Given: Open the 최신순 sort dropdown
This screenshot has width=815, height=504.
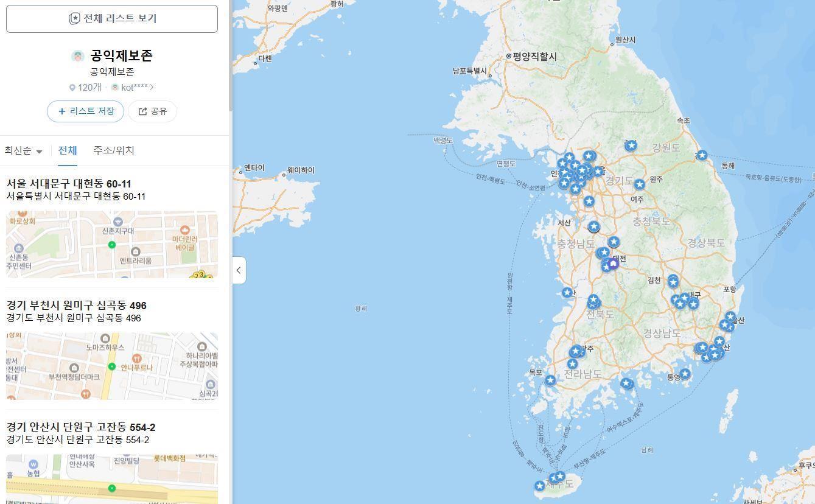Looking at the screenshot, I should pyautogui.click(x=23, y=150).
